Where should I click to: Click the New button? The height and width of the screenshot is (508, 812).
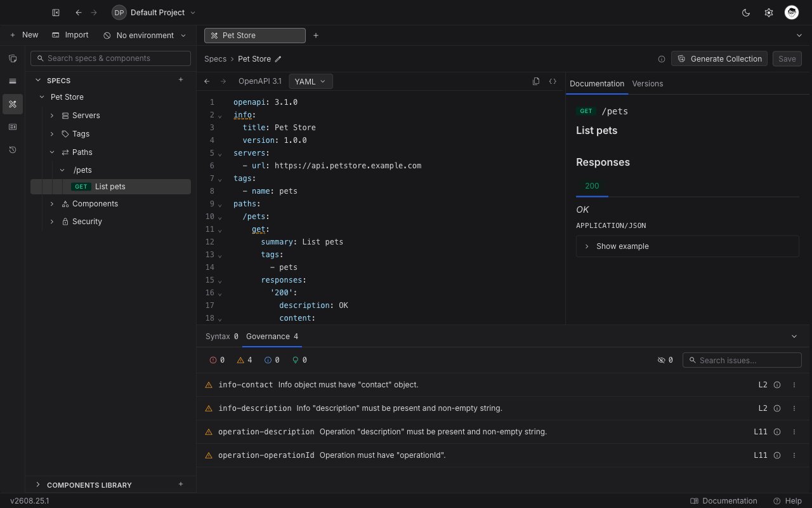tap(24, 36)
